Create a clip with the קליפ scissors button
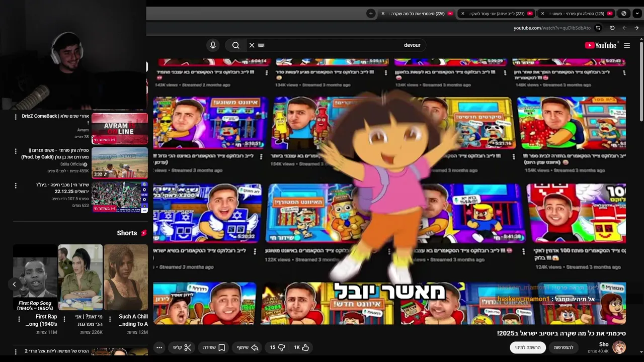The width and height of the screenshot is (644, 362). coord(182,347)
